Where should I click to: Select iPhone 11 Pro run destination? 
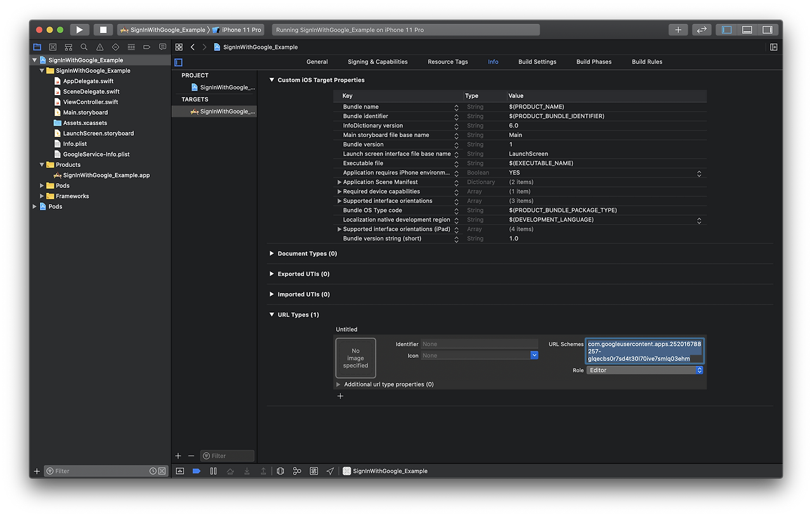click(237, 30)
